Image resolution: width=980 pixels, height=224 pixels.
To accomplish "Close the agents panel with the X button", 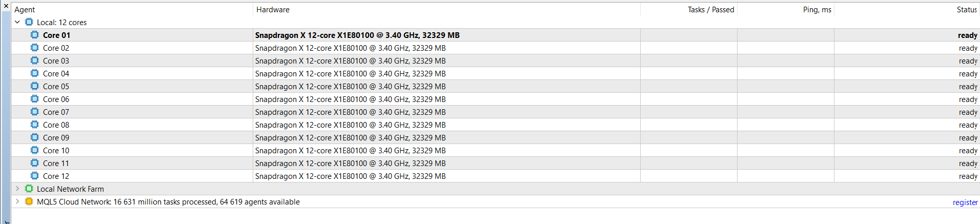I will (6, 6).
